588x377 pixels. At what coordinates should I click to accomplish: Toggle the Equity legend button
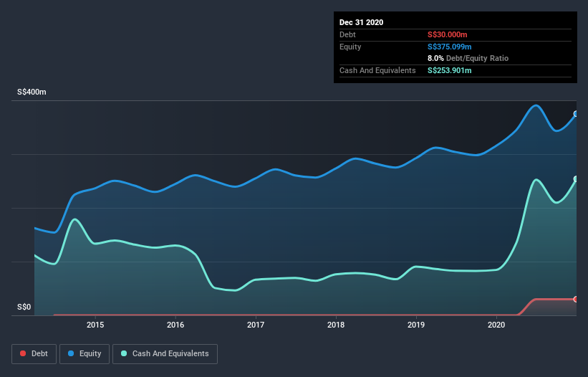[85, 354]
